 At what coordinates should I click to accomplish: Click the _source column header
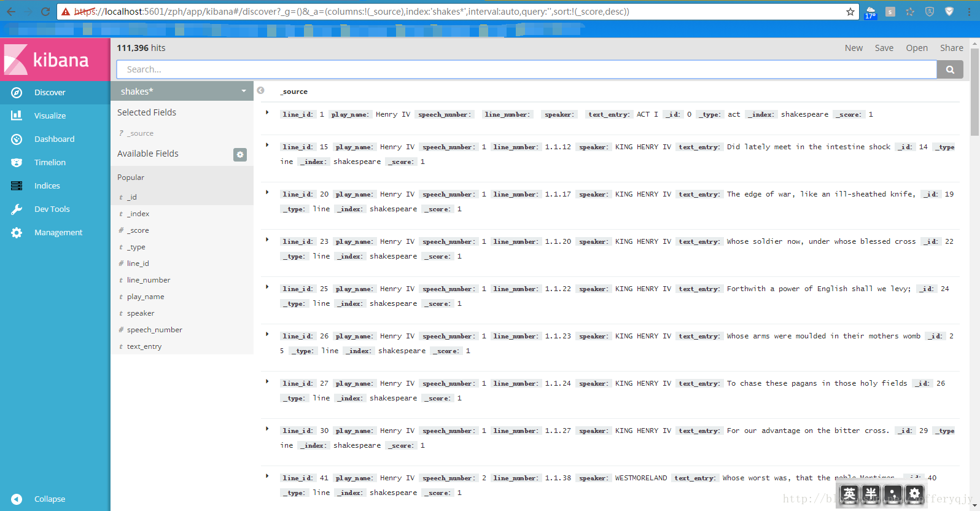coord(294,92)
